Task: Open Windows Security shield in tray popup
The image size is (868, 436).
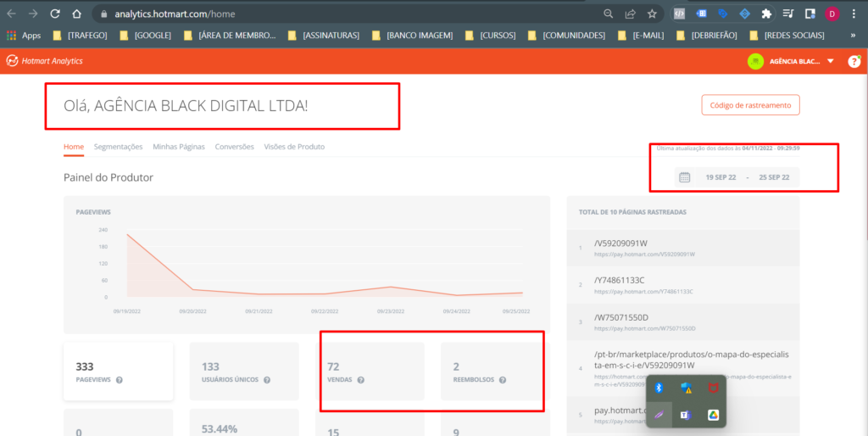Action: (687, 388)
